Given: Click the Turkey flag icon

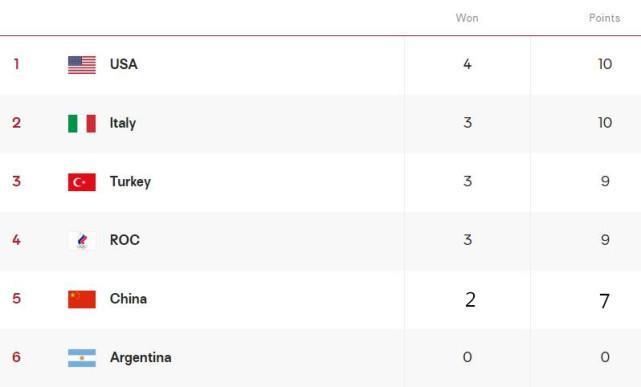Looking at the screenshot, I should (x=82, y=182).
